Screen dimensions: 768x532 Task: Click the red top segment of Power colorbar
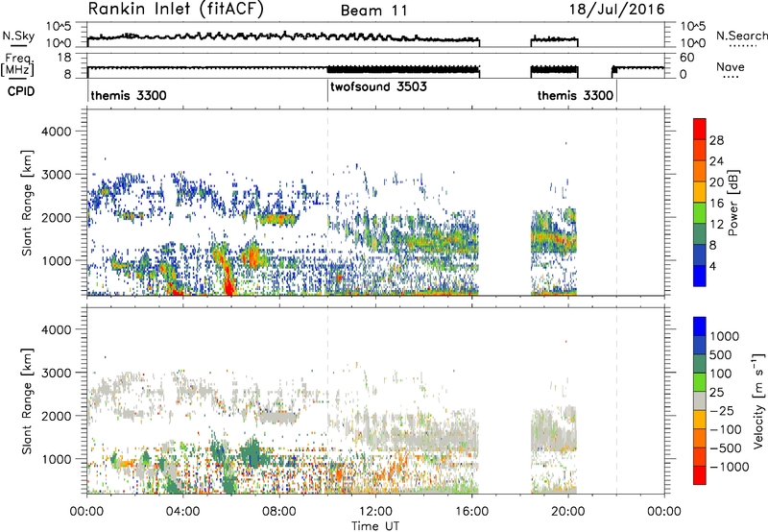(700, 129)
